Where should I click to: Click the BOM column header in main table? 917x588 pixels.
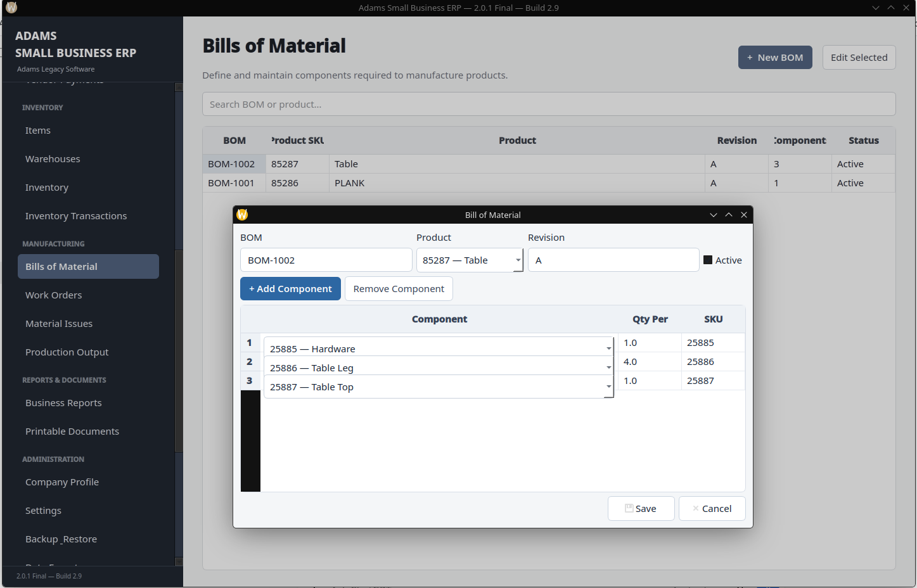click(x=234, y=141)
